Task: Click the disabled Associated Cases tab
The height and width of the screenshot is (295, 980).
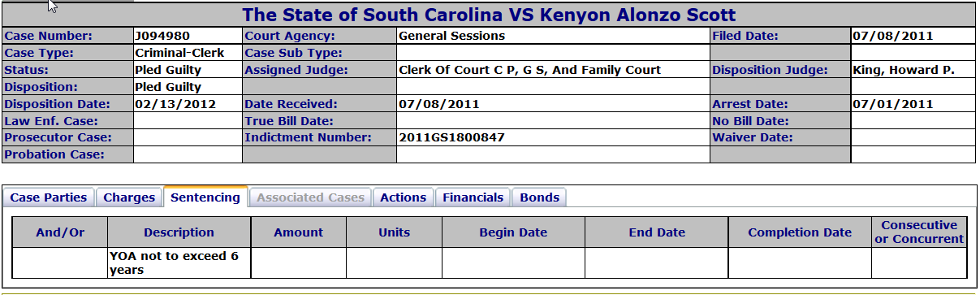Action: pyautogui.click(x=310, y=197)
